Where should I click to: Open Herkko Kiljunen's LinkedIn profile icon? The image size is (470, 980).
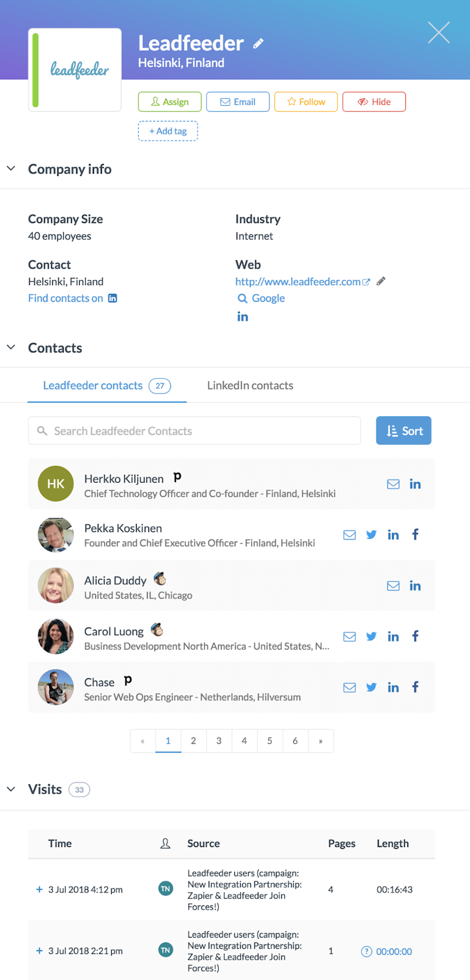415,484
